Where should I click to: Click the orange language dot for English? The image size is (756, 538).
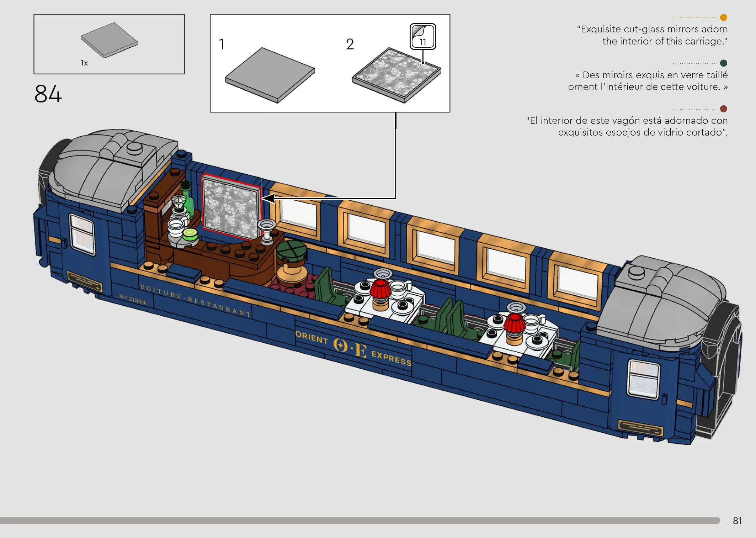[723, 17]
